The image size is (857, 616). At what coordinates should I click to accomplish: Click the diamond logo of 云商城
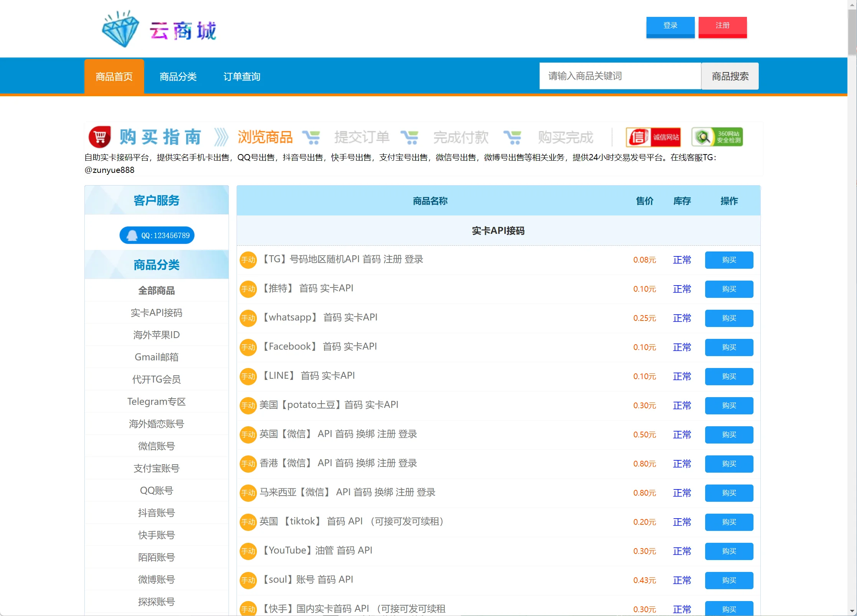[120, 30]
